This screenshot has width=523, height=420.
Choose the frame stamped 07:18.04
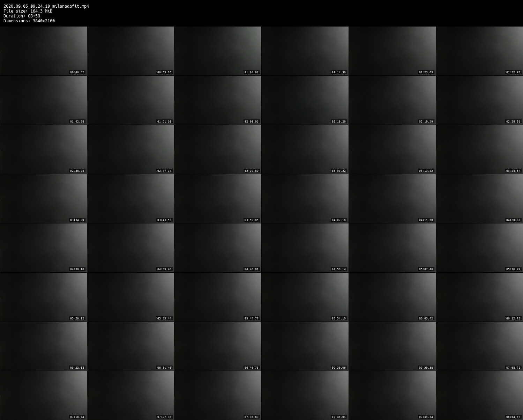[43, 396]
